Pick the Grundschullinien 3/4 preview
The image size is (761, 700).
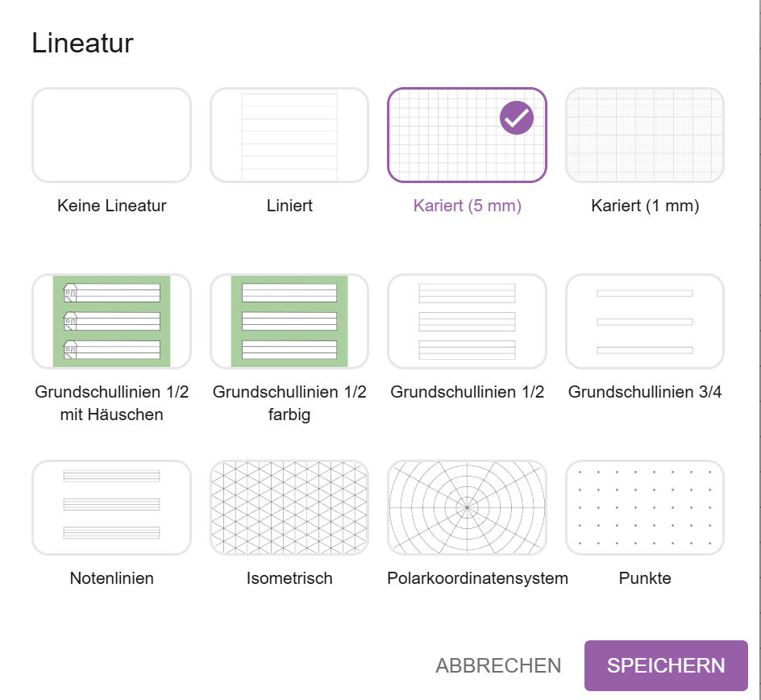(645, 321)
